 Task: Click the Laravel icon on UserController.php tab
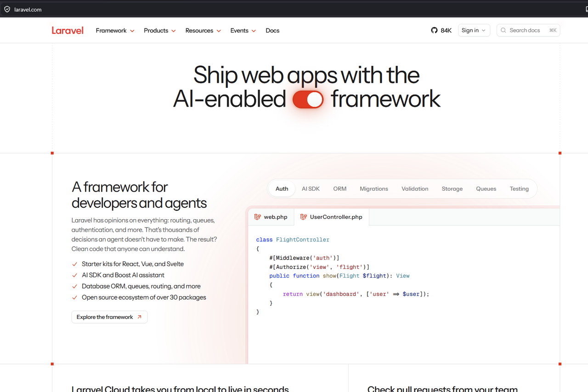click(304, 217)
